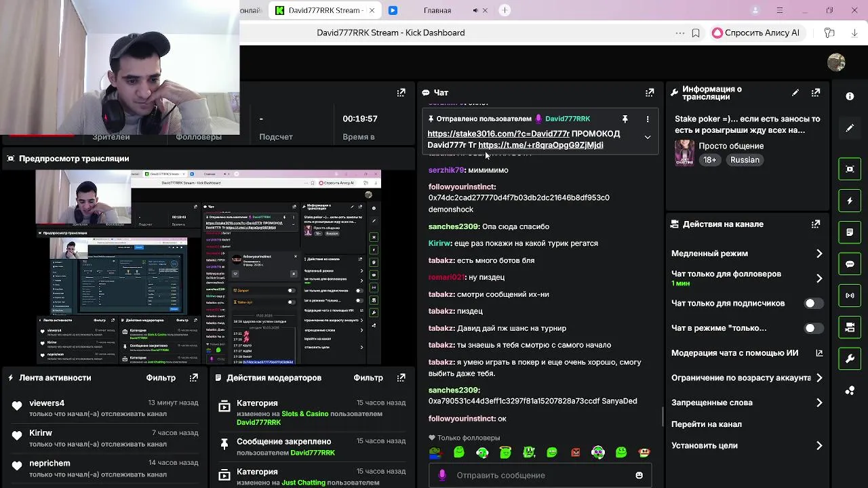Open the info icon in the right sidebar

coord(850,96)
